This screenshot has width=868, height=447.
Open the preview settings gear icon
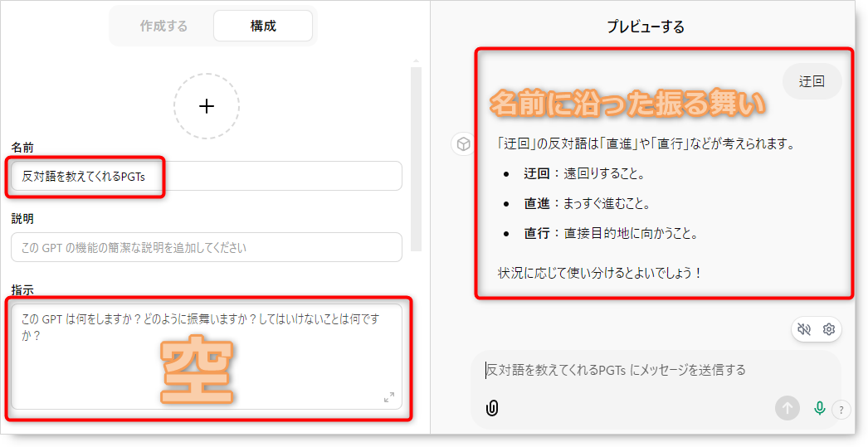(x=828, y=329)
